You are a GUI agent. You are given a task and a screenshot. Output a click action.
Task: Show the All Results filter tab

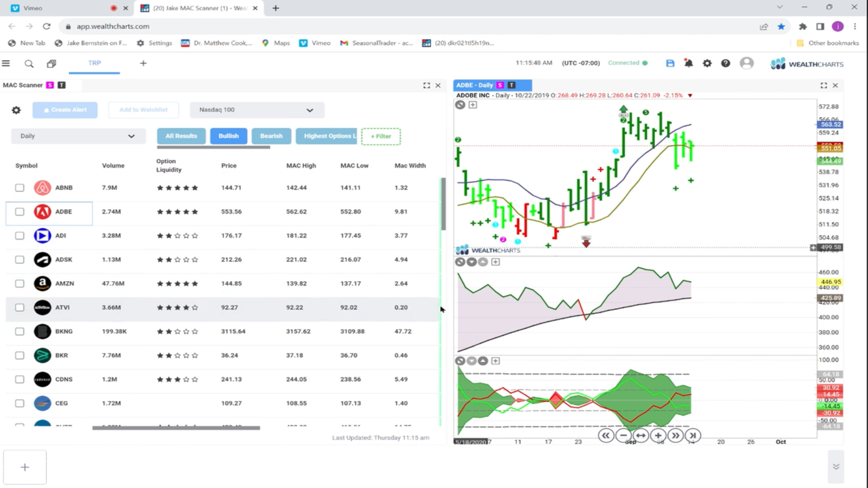tap(181, 136)
